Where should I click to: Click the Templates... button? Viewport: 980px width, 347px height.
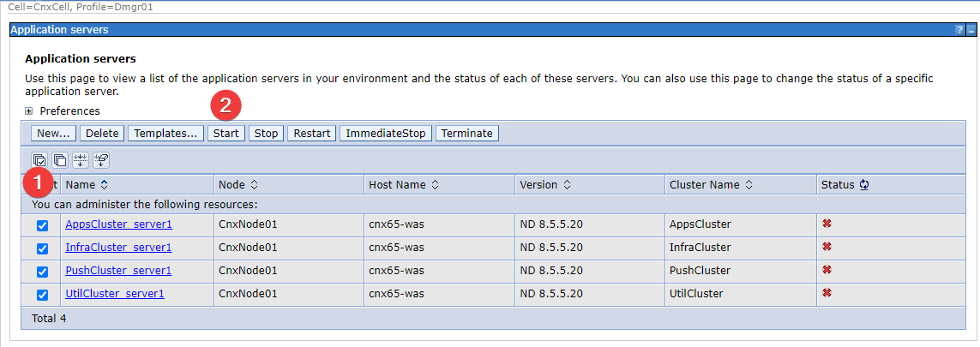pyautogui.click(x=166, y=134)
